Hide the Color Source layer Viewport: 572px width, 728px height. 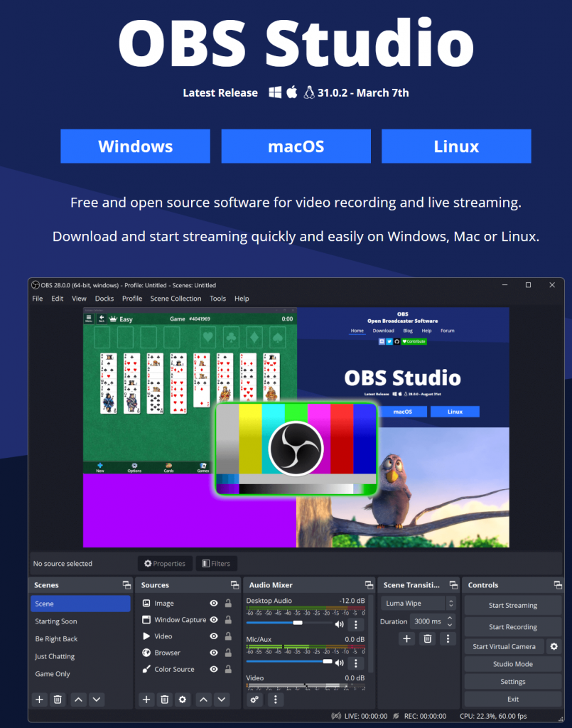point(214,669)
